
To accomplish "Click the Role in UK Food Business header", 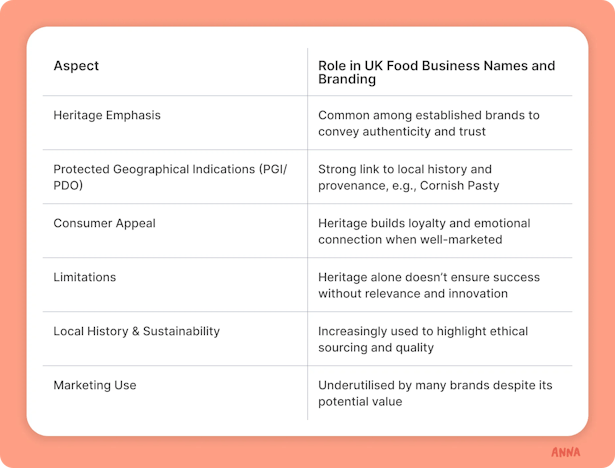I will pyautogui.click(x=437, y=72).
